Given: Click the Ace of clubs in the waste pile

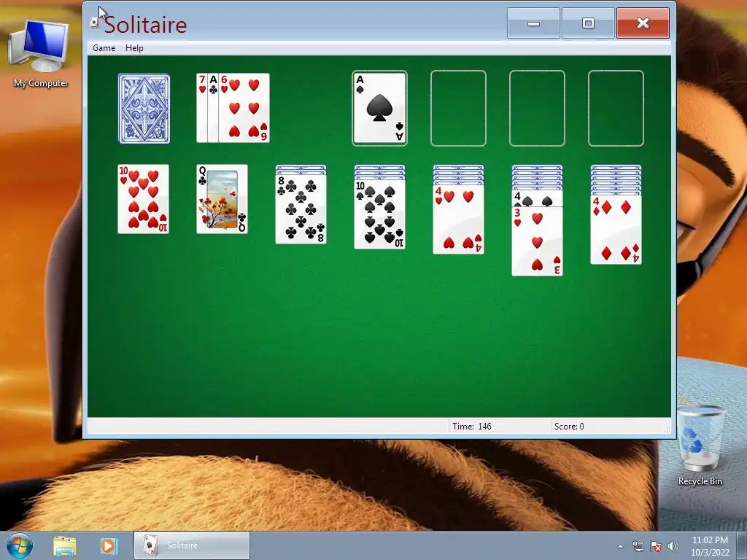Looking at the screenshot, I should point(213,108).
